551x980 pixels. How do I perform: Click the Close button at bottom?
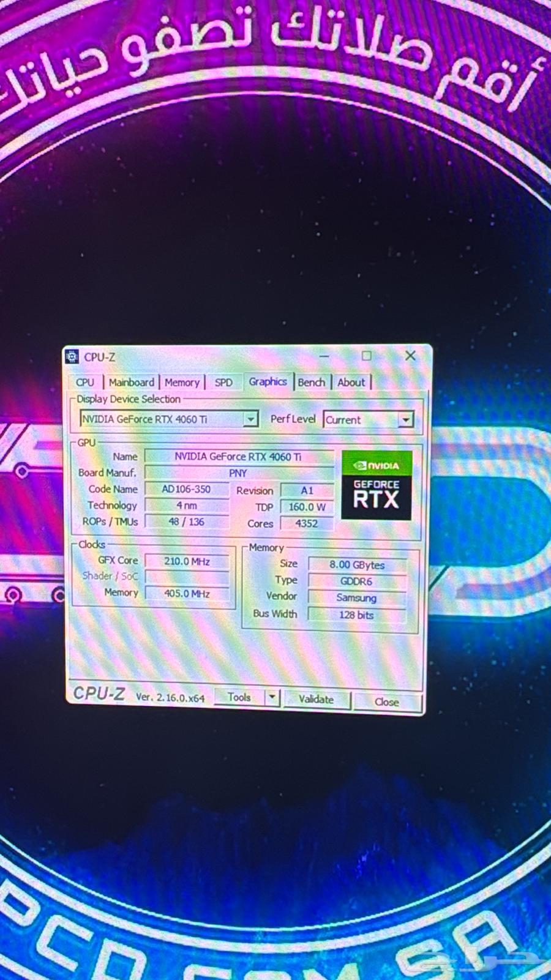pos(387,702)
